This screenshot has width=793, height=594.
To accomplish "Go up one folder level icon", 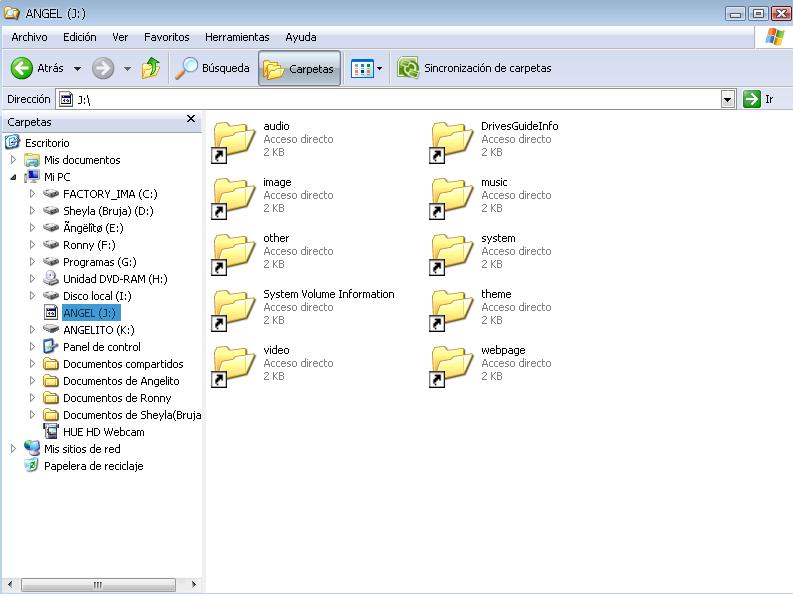I will tap(151, 68).
